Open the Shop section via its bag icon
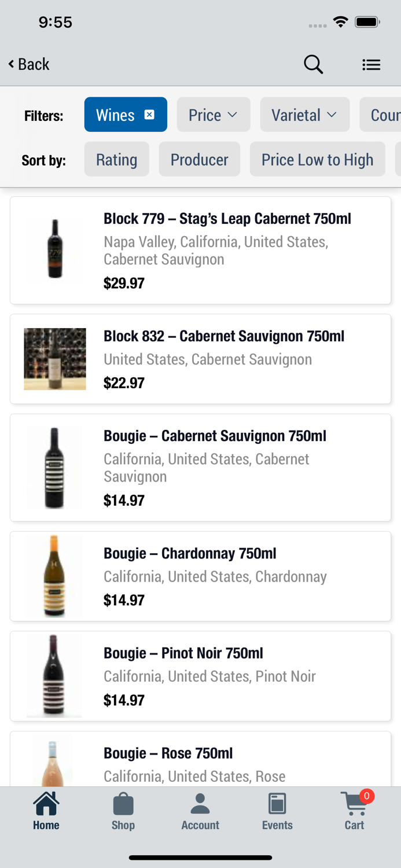The width and height of the screenshot is (401, 868). (123, 803)
